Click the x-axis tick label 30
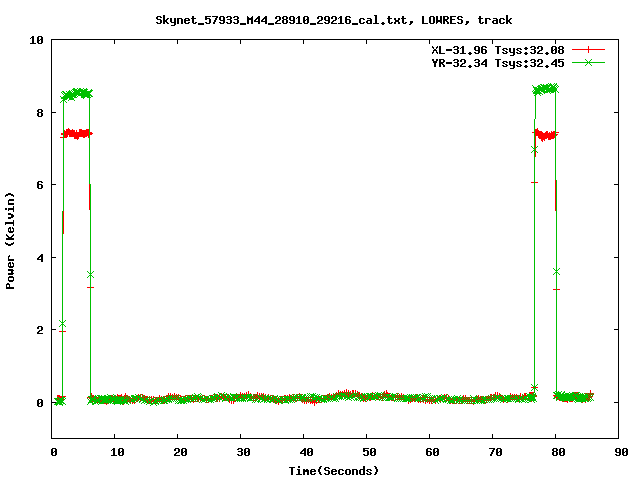This screenshot has height=480, width=640. (243, 452)
